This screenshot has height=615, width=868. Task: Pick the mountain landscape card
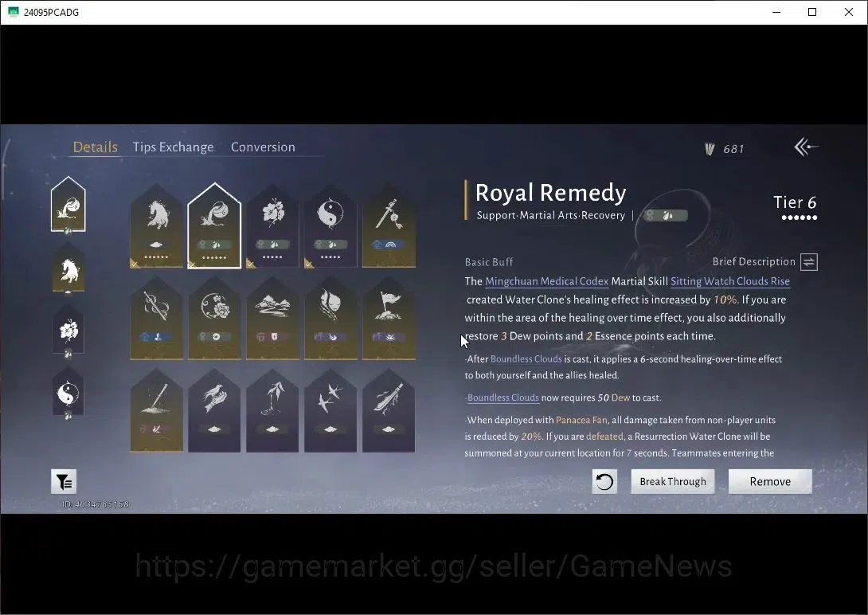coord(272,319)
